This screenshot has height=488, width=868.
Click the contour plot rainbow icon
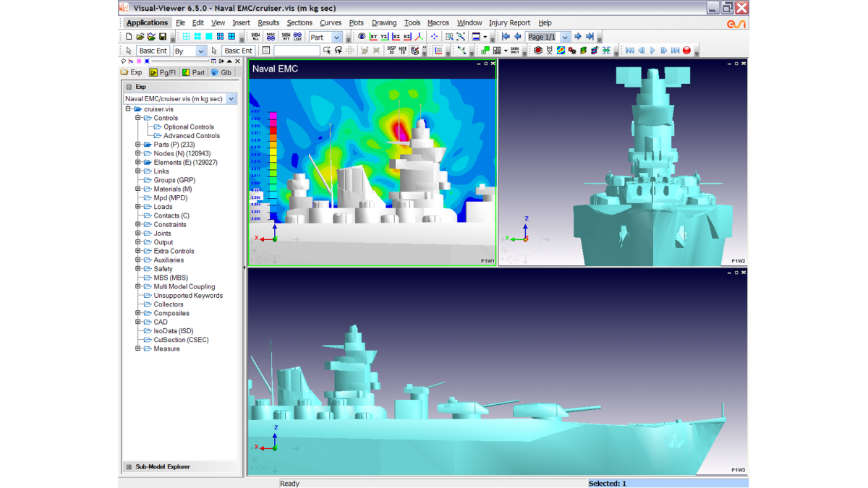click(x=561, y=51)
